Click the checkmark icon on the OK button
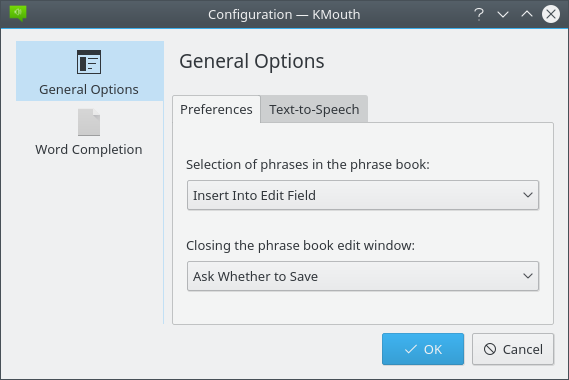Screen dimensions: 569x380 click(x=410, y=349)
